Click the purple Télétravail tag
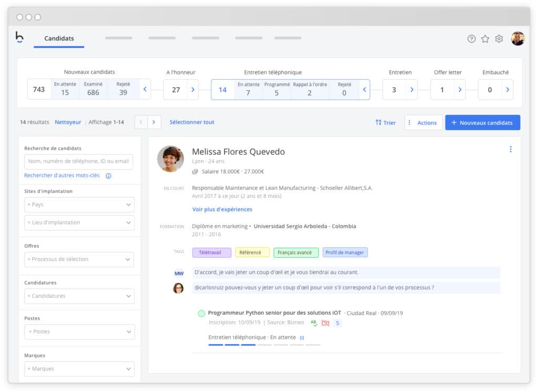 [x=212, y=252]
